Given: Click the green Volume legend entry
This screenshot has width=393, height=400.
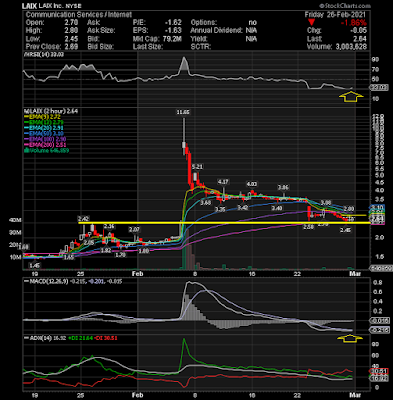Looking at the screenshot, I should click(x=46, y=150).
